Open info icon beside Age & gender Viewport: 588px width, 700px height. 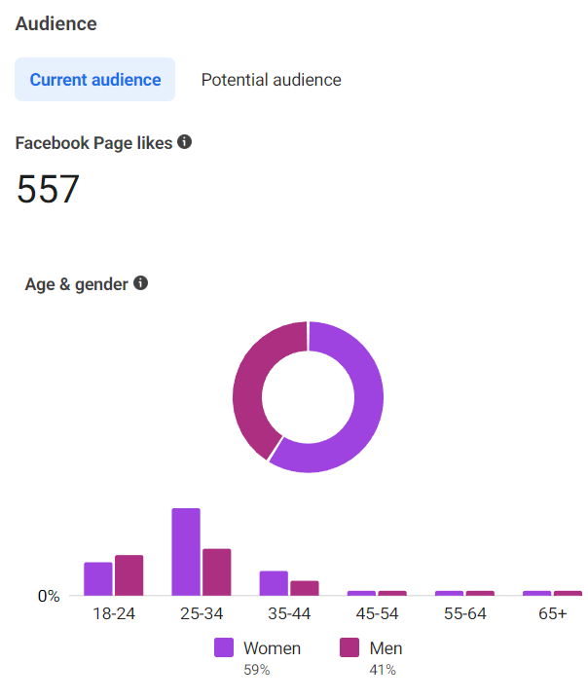click(x=140, y=283)
